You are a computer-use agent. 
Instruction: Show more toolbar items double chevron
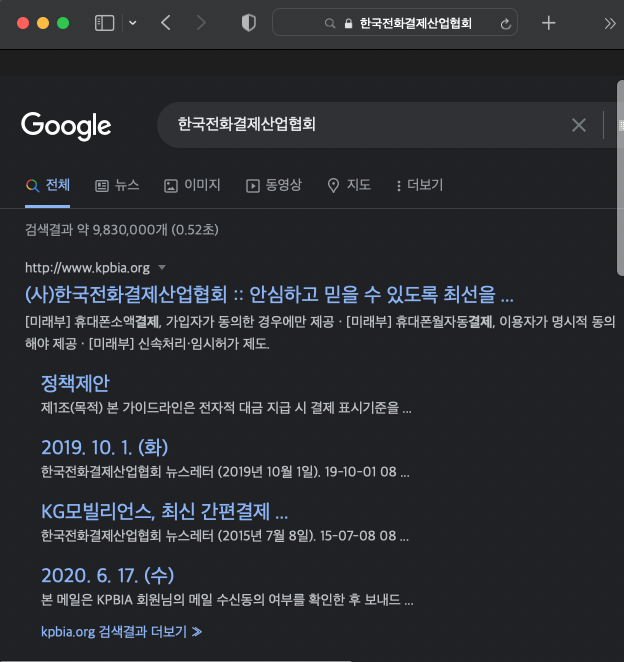coord(610,23)
